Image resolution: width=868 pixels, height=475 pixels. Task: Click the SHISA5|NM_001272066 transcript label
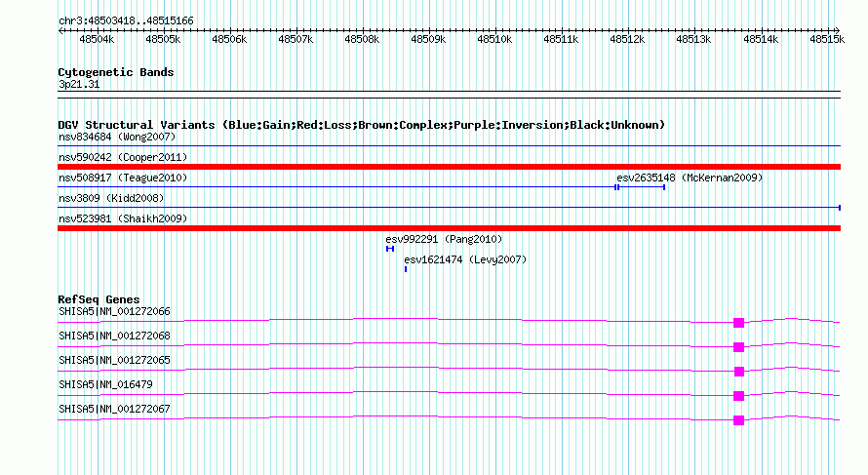click(x=114, y=312)
